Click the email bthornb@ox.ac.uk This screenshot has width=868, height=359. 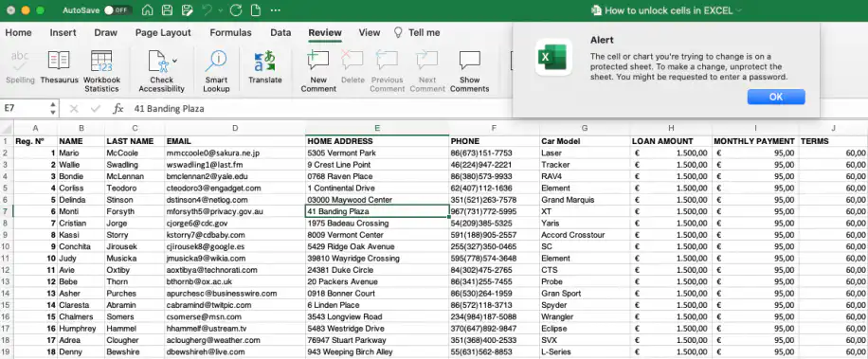[235, 281]
